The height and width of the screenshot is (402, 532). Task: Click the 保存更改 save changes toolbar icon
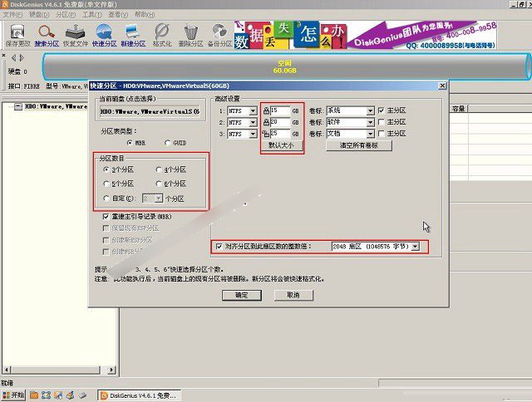coord(17,36)
